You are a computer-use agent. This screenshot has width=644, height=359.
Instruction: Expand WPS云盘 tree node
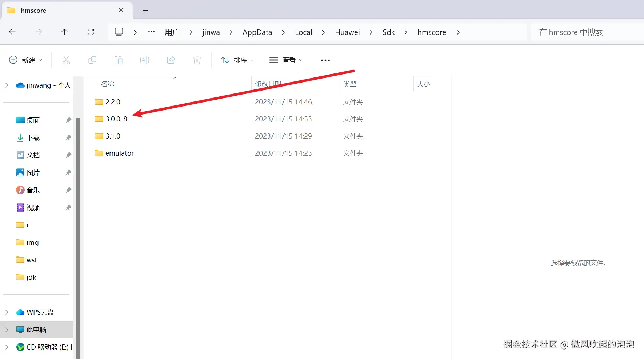pyautogui.click(x=7, y=312)
